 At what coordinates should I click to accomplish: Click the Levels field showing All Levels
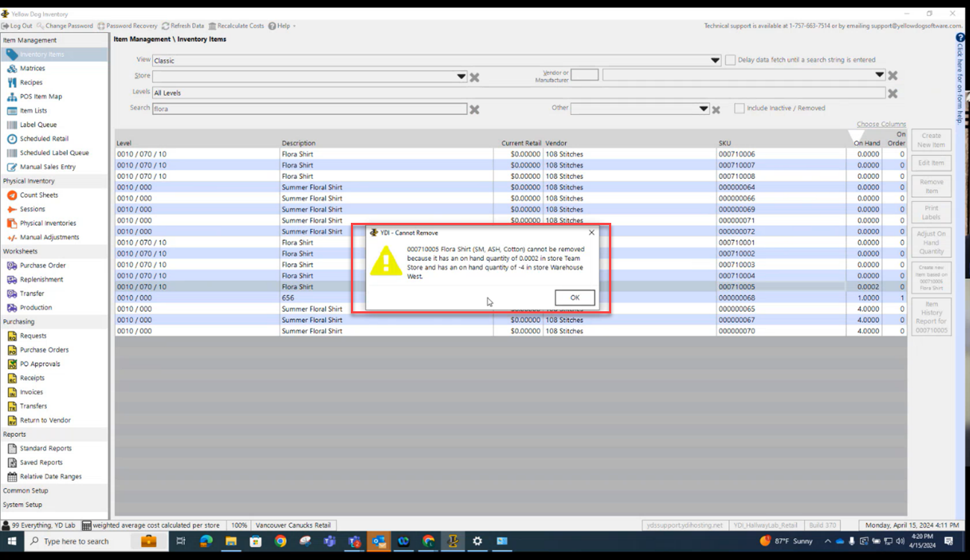tap(518, 93)
